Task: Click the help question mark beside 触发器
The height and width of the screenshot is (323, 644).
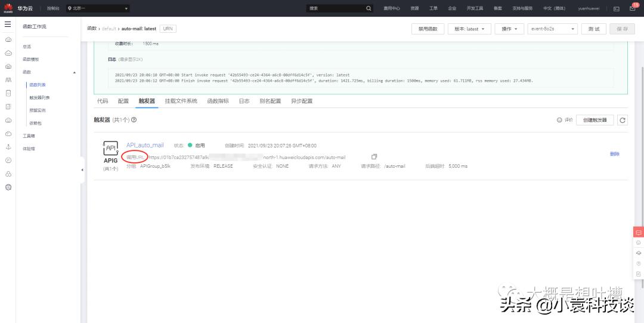Action: [x=134, y=120]
